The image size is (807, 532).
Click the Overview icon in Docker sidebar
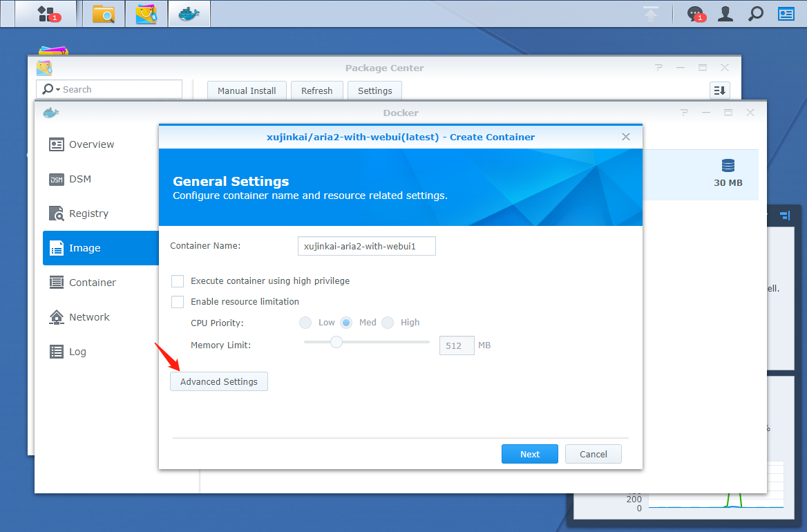56,144
